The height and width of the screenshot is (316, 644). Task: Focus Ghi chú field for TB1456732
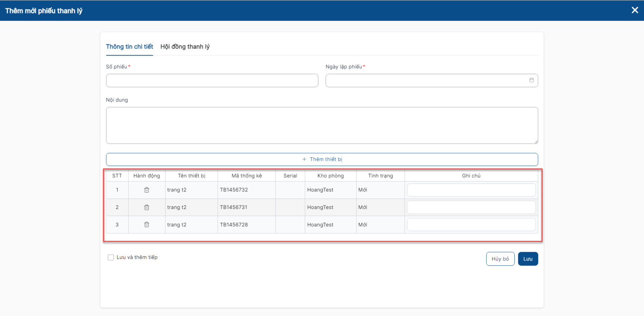pyautogui.click(x=471, y=190)
